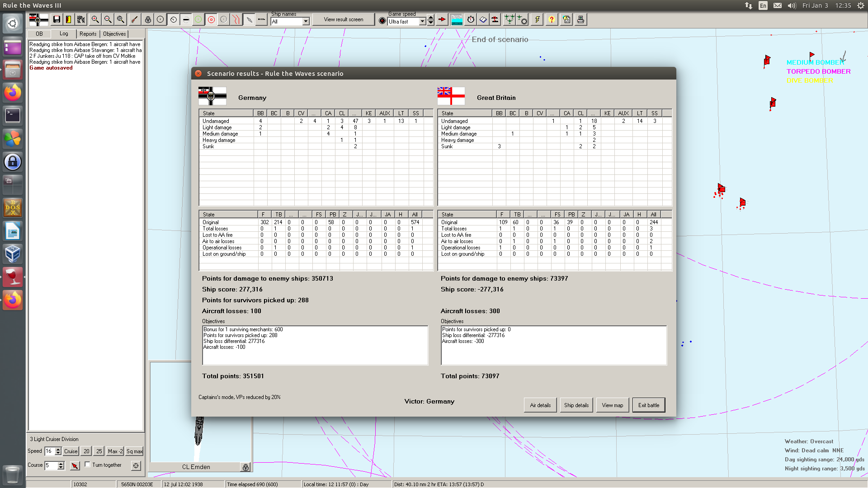Click the zoom out magnifier icon
Screen dimensions: 868x488
point(108,19)
